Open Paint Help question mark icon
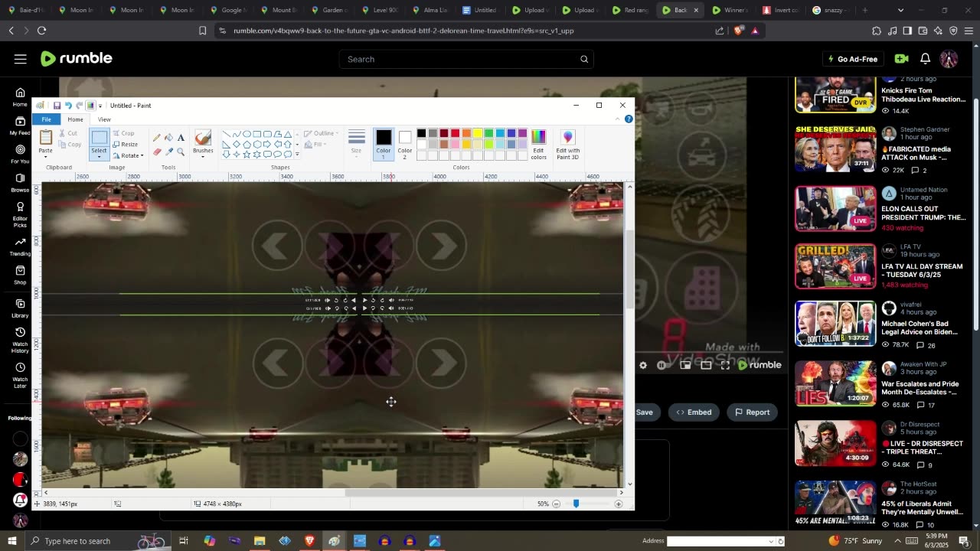The image size is (980, 551). pyautogui.click(x=629, y=119)
